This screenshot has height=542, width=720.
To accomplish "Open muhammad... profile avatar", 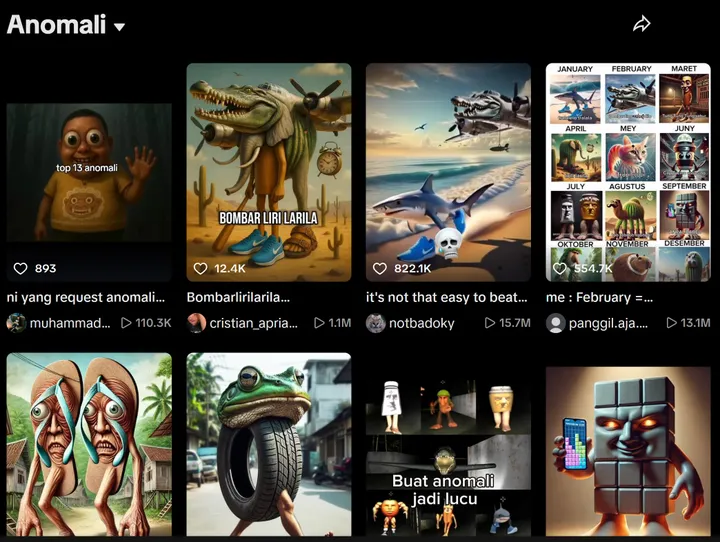I will coord(16,323).
